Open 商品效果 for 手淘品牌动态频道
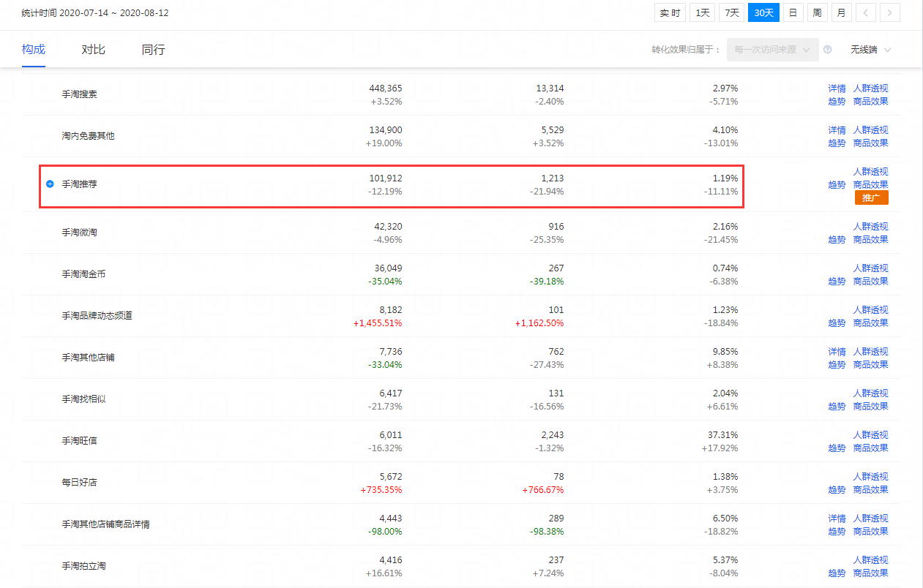This screenshot has width=923, height=588. tap(870, 323)
